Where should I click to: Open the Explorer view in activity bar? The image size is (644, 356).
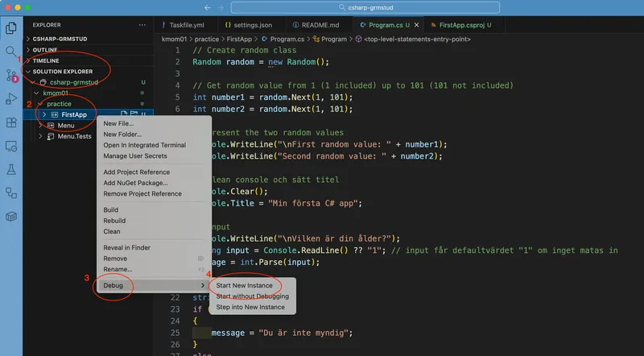[x=11, y=27]
